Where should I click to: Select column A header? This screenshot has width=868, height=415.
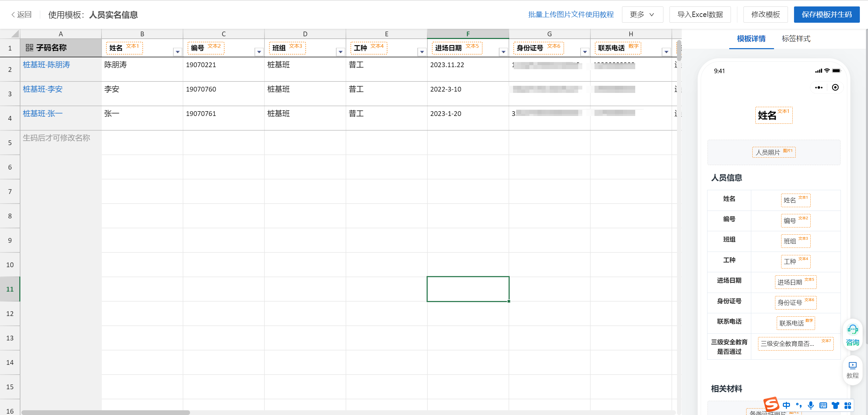point(61,34)
